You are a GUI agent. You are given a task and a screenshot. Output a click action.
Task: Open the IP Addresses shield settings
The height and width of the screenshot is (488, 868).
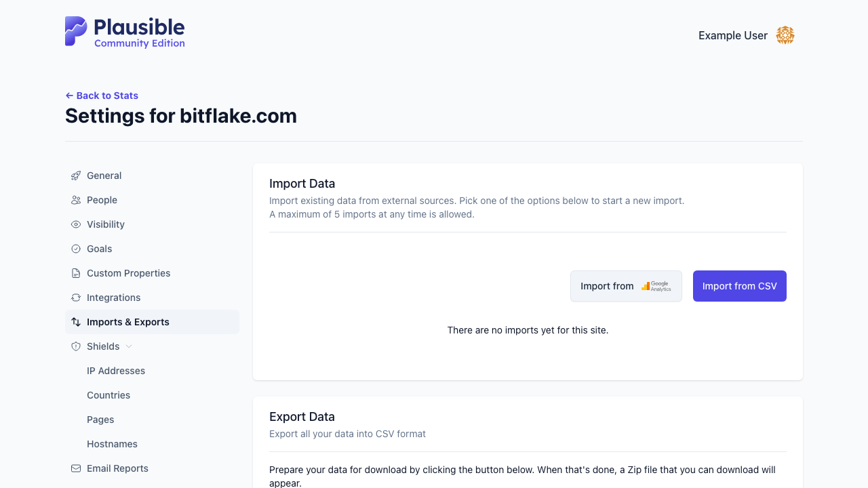116,371
